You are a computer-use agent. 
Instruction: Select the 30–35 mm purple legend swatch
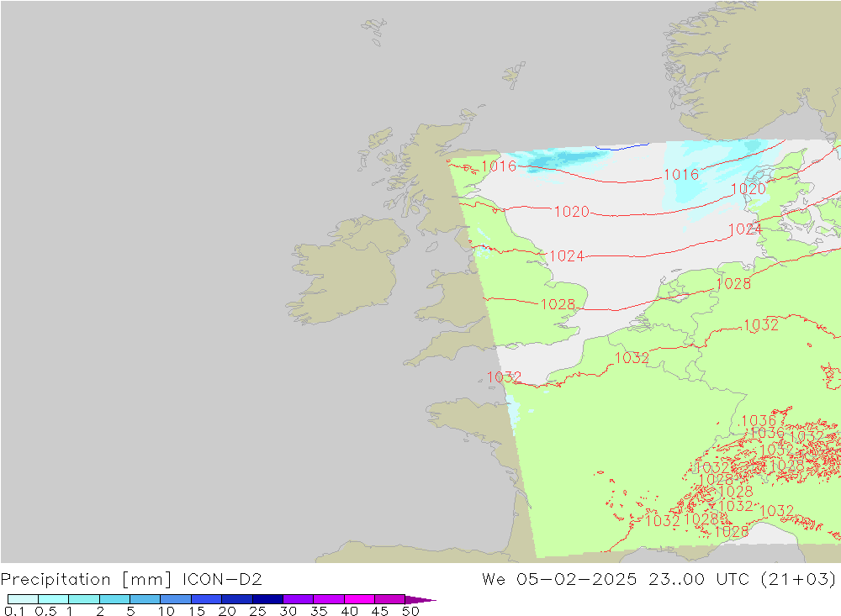pyautogui.click(x=299, y=599)
